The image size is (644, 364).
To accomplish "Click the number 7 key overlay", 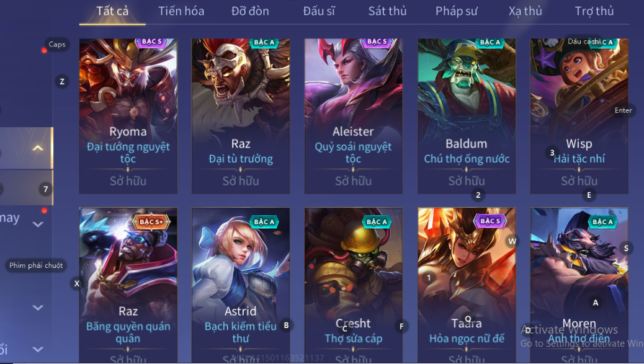I will 45,189.
